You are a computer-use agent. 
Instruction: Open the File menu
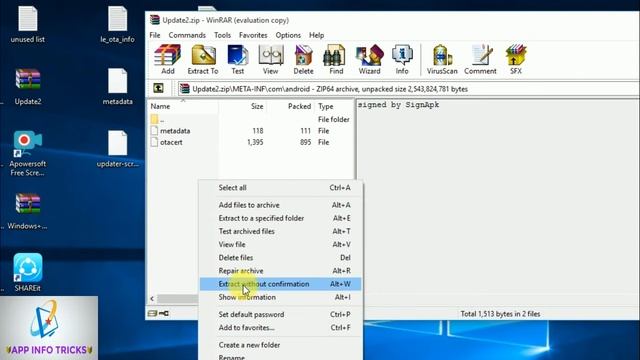click(x=155, y=35)
